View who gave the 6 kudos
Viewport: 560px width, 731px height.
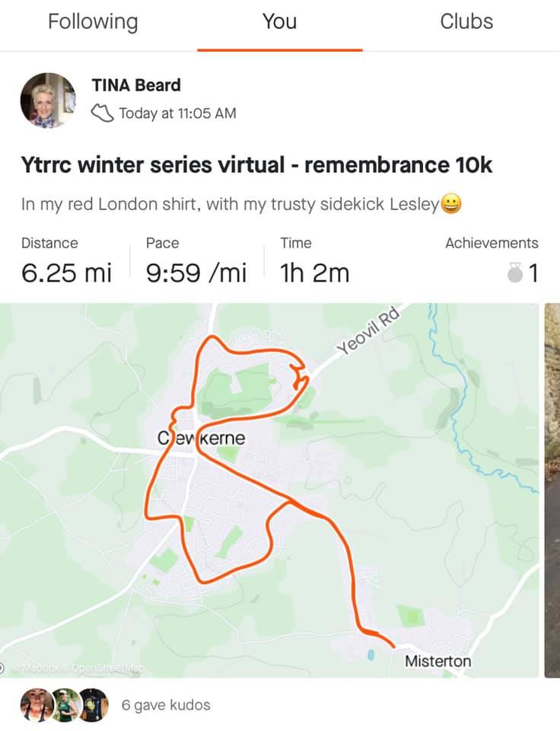pyautogui.click(x=166, y=705)
